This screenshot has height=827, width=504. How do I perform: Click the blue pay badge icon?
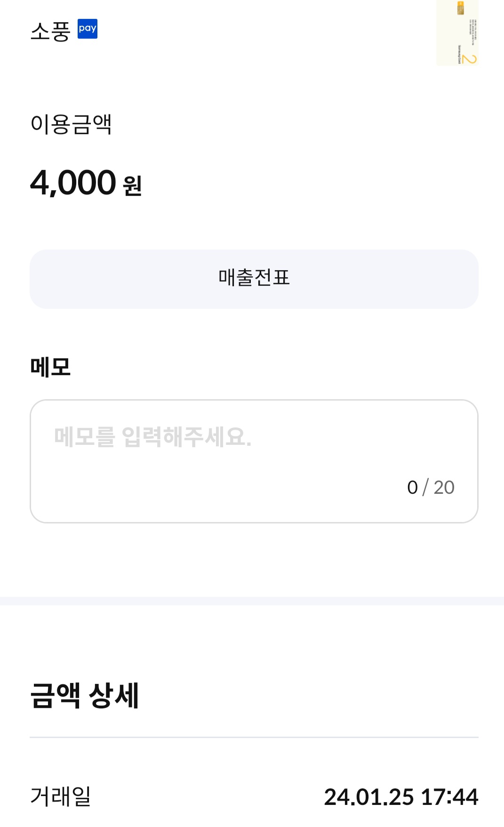coord(88,29)
